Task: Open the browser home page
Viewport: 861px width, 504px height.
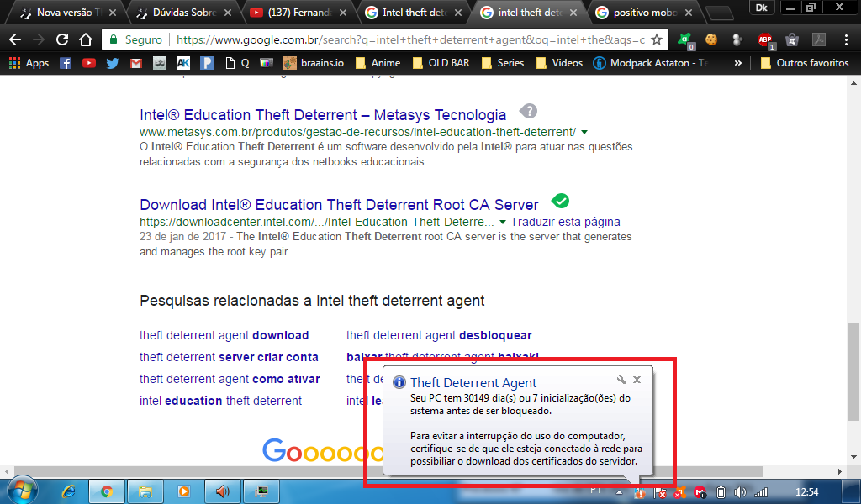Action: pyautogui.click(x=85, y=39)
